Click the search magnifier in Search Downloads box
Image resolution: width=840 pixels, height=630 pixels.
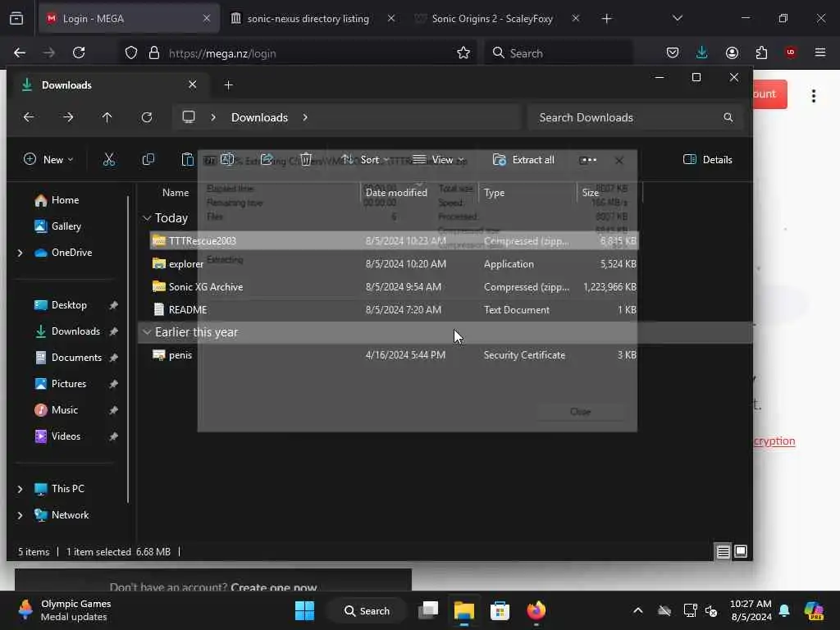728,117
